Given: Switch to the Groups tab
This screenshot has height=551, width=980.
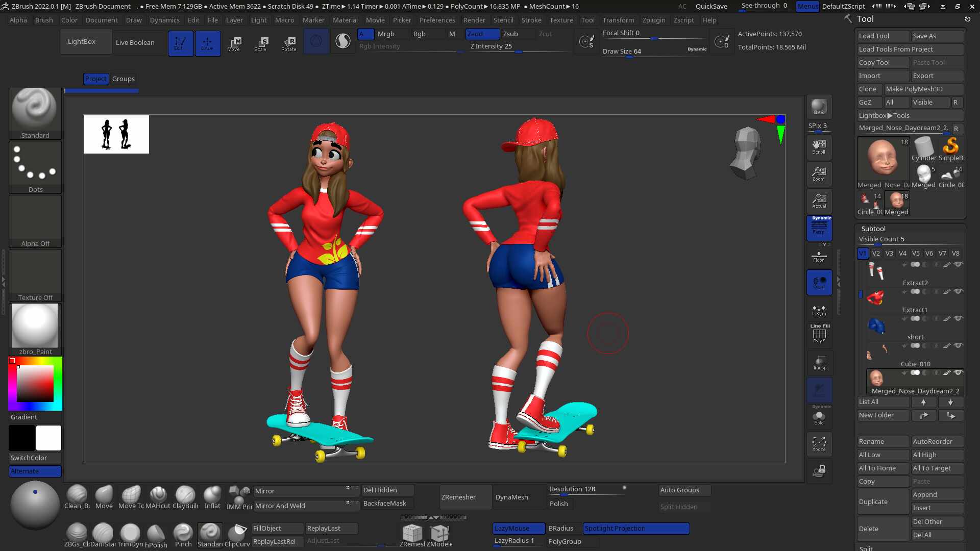Looking at the screenshot, I should [124, 79].
